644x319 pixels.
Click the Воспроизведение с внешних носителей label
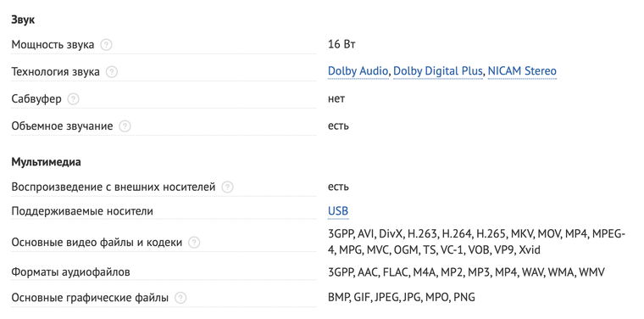114,187
